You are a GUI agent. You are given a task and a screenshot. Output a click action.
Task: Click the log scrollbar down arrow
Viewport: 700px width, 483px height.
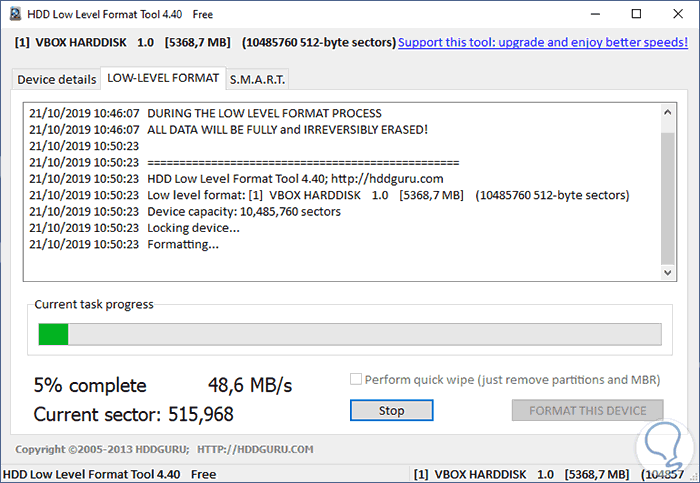669,270
